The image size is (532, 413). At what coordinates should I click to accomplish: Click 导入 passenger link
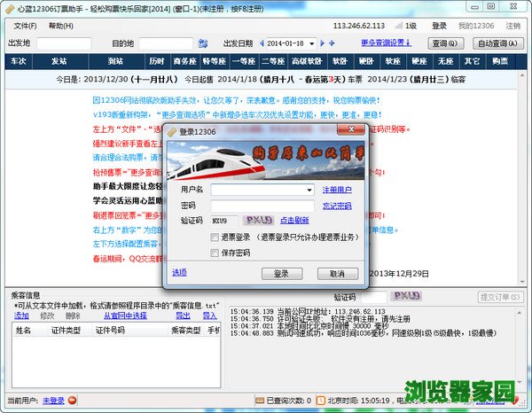click(x=209, y=316)
